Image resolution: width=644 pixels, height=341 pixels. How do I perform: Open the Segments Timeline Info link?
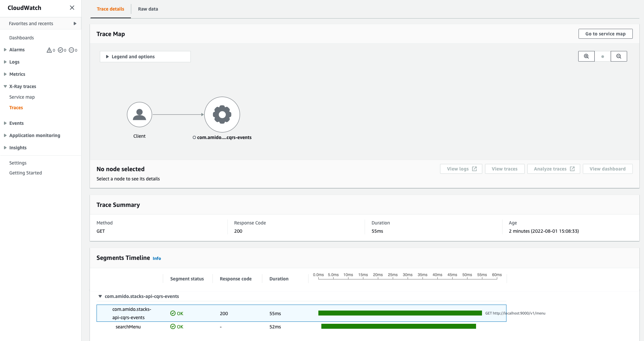(157, 258)
